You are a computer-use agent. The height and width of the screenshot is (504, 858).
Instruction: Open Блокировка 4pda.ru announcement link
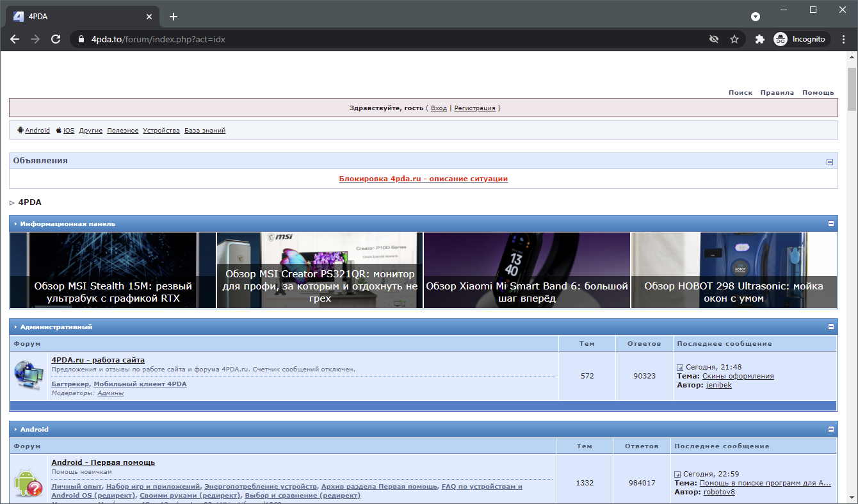(x=423, y=179)
